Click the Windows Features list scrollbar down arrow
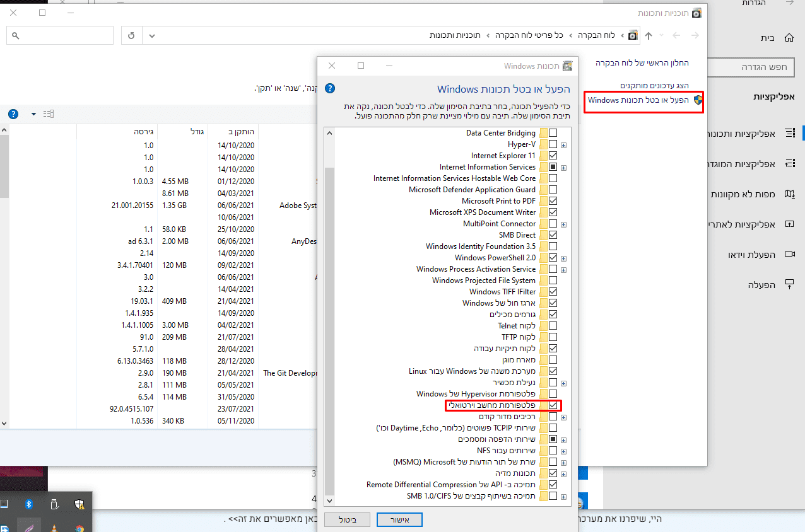Image resolution: width=805 pixels, height=532 pixels. pos(329,500)
